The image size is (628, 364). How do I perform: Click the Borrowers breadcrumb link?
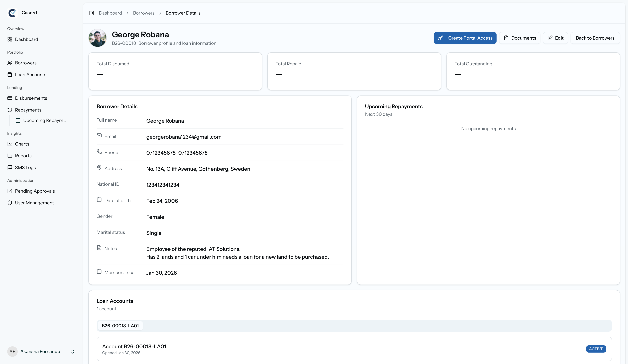point(144,13)
